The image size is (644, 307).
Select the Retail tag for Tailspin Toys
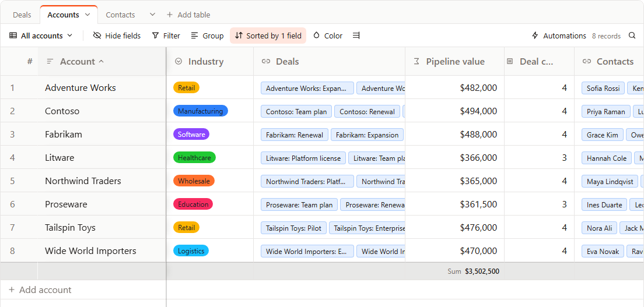point(187,227)
